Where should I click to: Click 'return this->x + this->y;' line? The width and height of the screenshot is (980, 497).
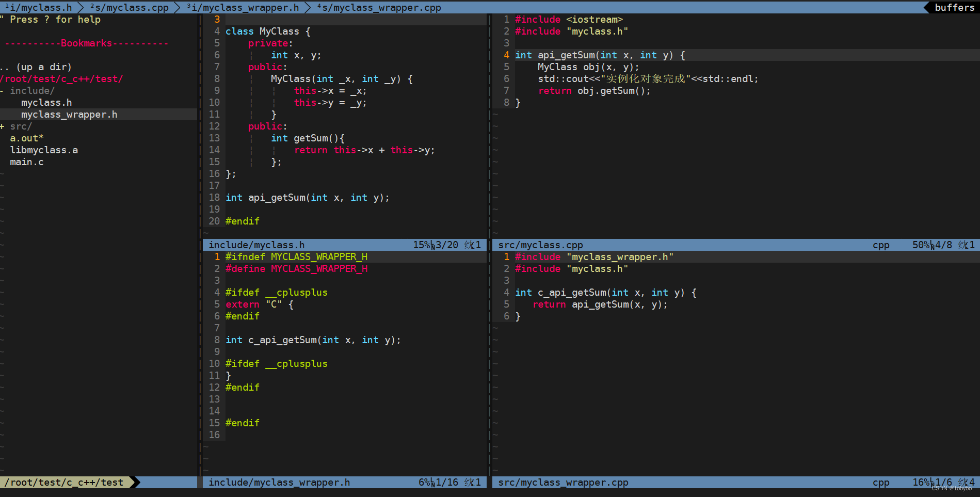364,150
